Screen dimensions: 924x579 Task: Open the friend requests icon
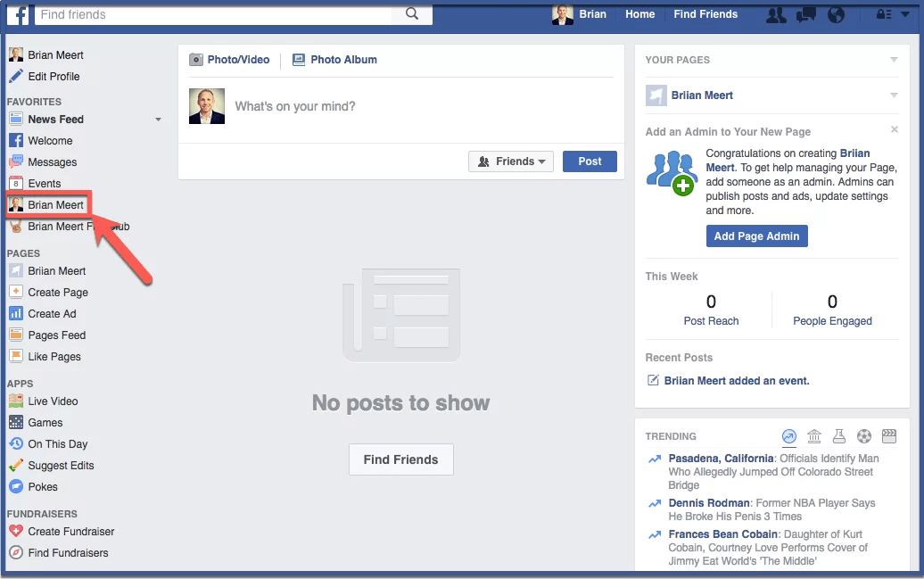click(x=776, y=14)
